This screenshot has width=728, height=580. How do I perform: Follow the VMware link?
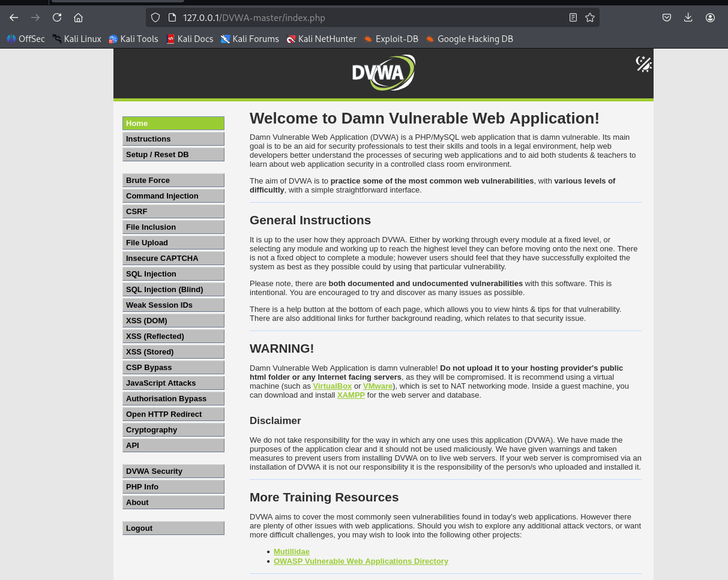point(378,386)
